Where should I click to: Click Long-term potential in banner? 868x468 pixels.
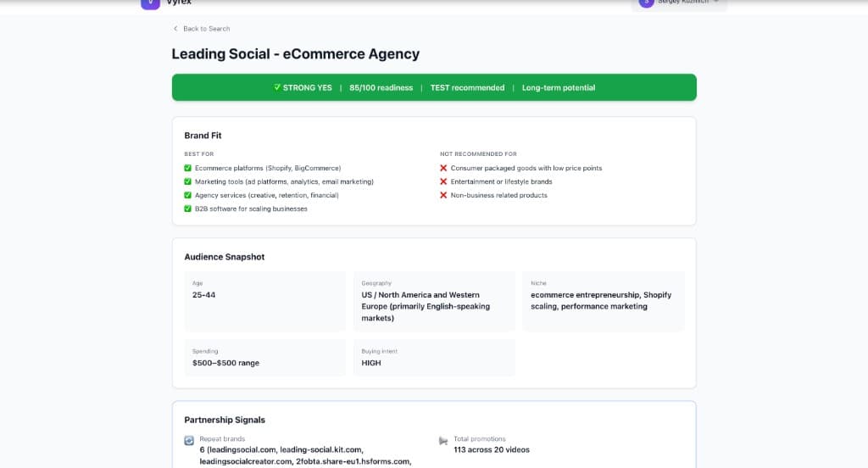(559, 87)
